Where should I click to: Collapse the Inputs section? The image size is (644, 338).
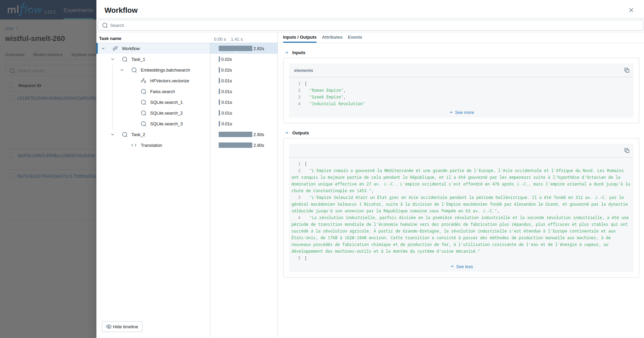pyautogui.click(x=287, y=53)
